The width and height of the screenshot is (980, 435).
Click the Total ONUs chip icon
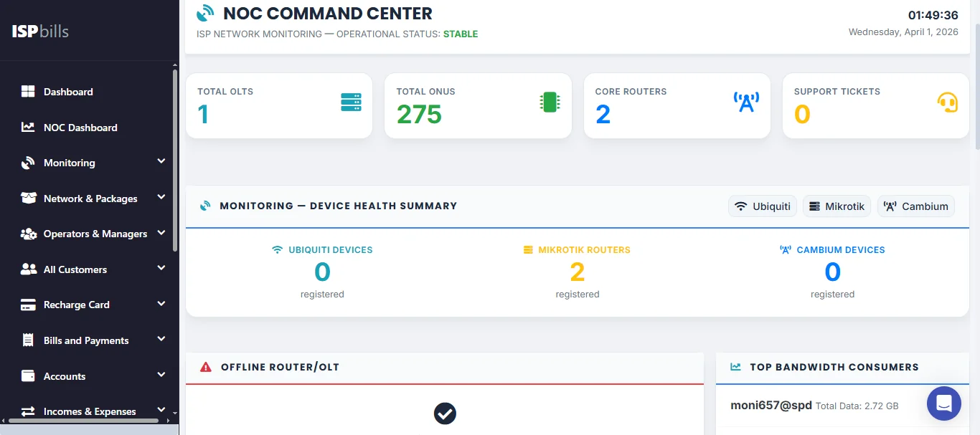coord(550,102)
